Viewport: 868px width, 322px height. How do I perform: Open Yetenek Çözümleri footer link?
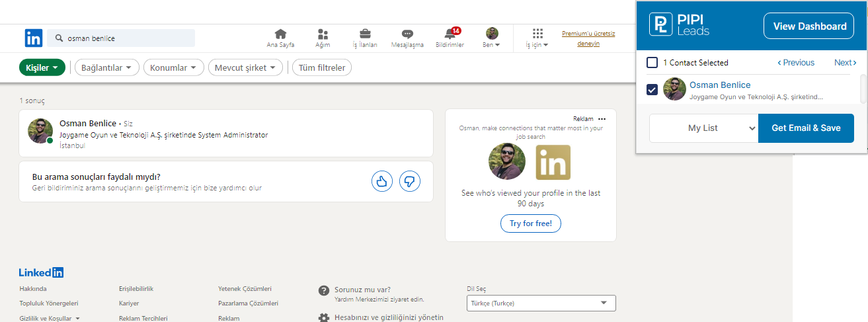(245, 289)
